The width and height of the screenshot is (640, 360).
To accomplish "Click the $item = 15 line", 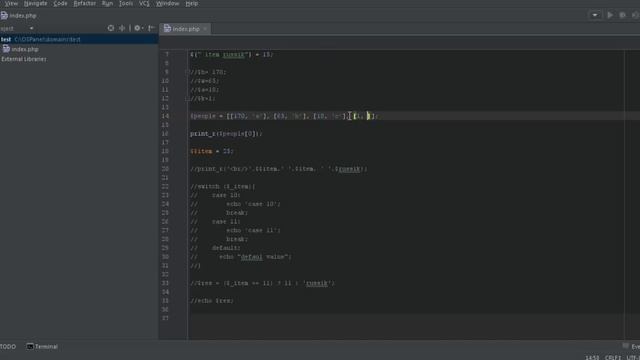I will coord(211,151).
